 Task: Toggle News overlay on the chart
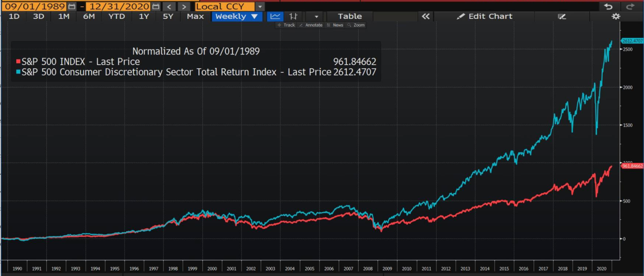click(x=335, y=25)
